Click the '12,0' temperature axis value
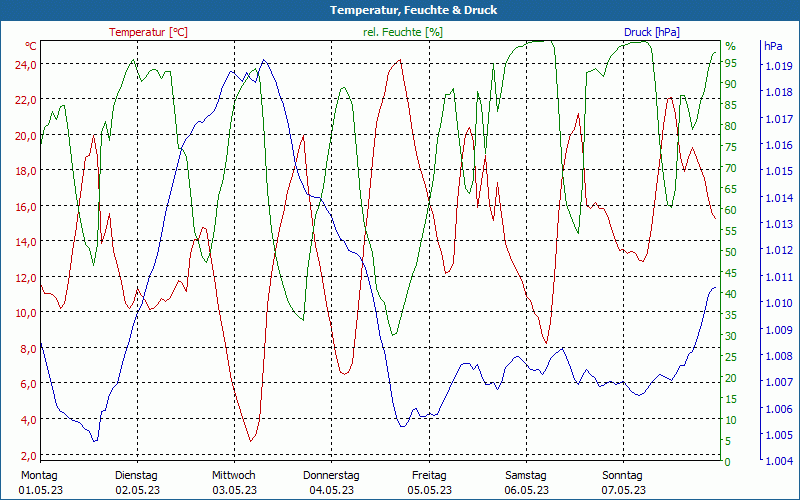Viewport: 800px width, 500px height. [x=26, y=278]
